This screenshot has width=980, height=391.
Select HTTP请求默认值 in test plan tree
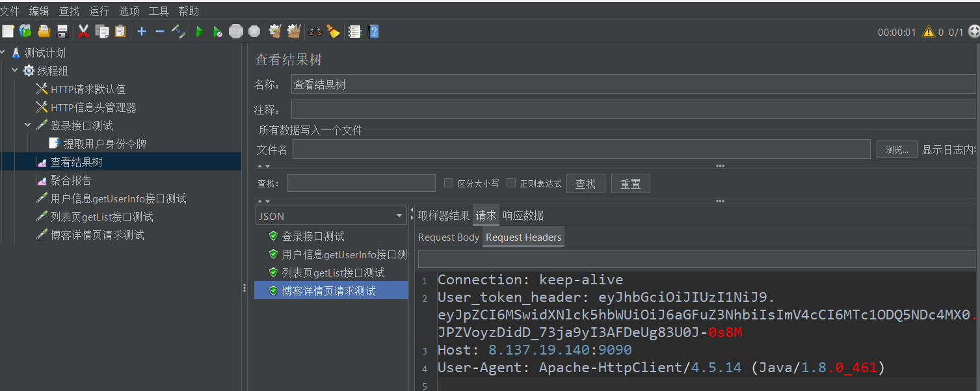pyautogui.click(x=88, y=89)
